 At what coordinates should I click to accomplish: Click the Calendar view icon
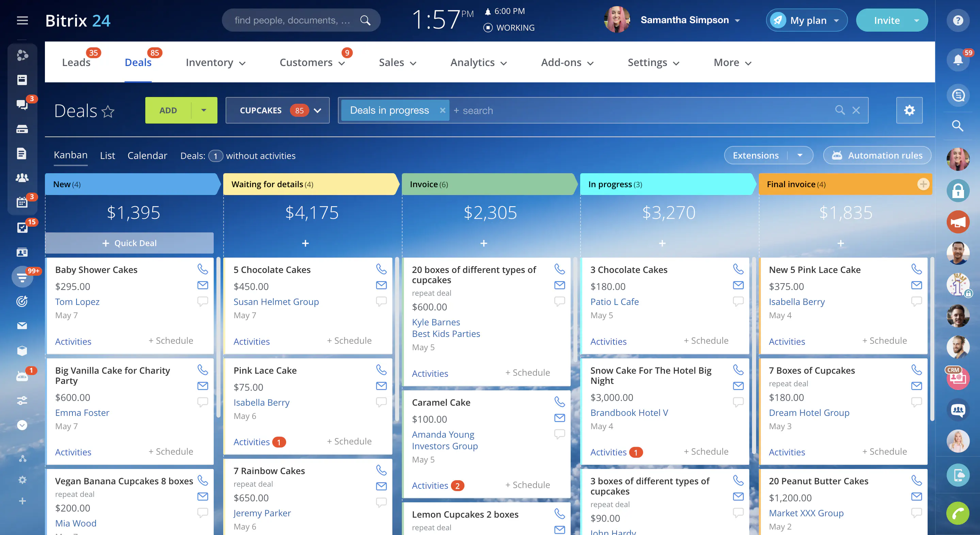(146, 156)
